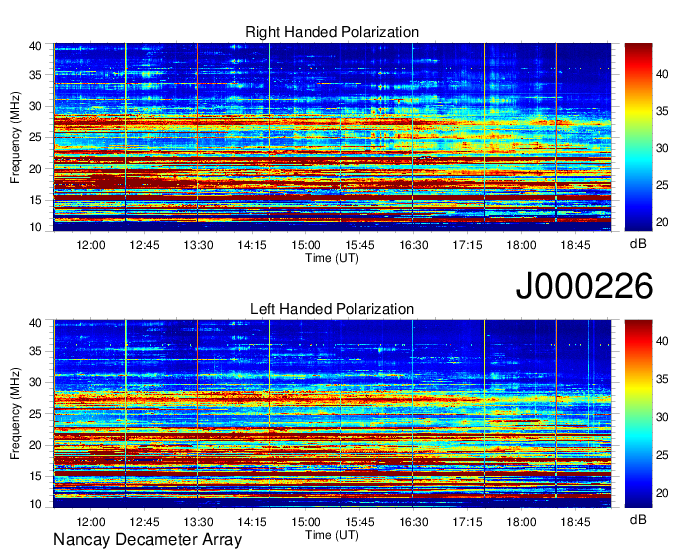Click the 16:30 tick under the top plot
Viewport: 680px width, 552px height.
click(413, 245)
